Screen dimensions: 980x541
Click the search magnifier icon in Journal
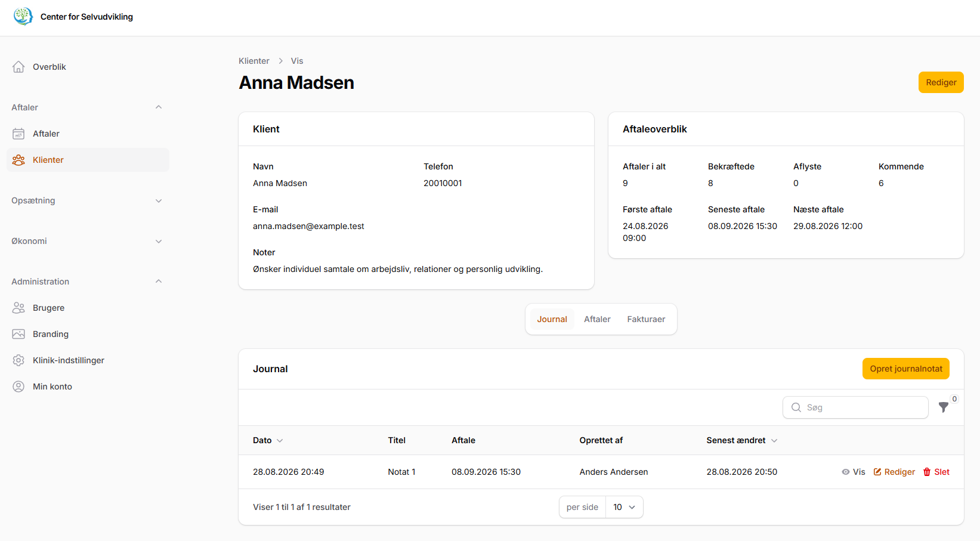(x=796, y=407)
